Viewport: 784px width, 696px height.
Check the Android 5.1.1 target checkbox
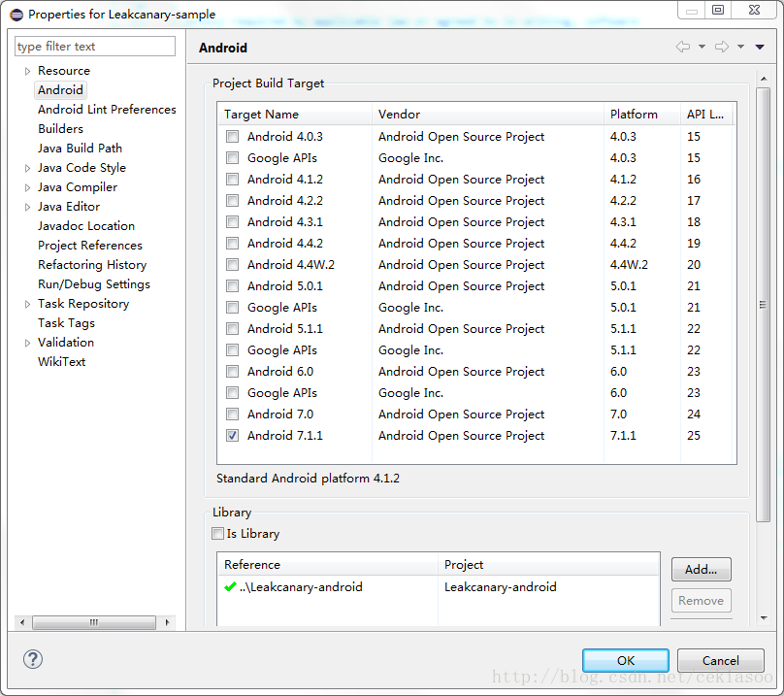(232, 329)
